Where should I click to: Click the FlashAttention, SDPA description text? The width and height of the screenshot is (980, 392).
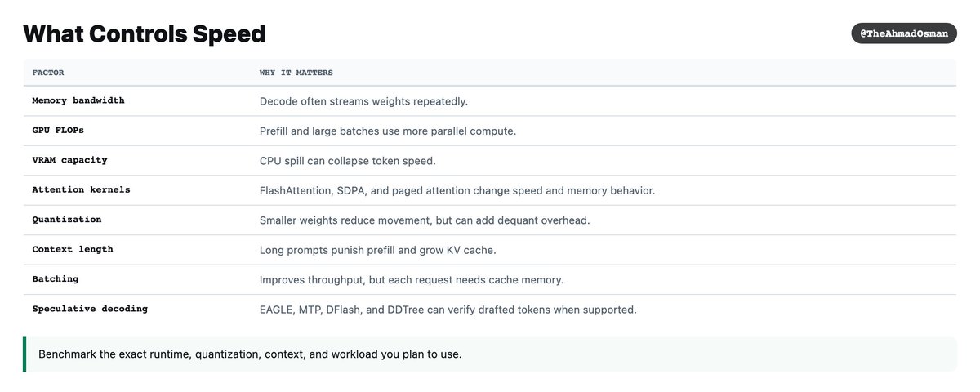457,190
